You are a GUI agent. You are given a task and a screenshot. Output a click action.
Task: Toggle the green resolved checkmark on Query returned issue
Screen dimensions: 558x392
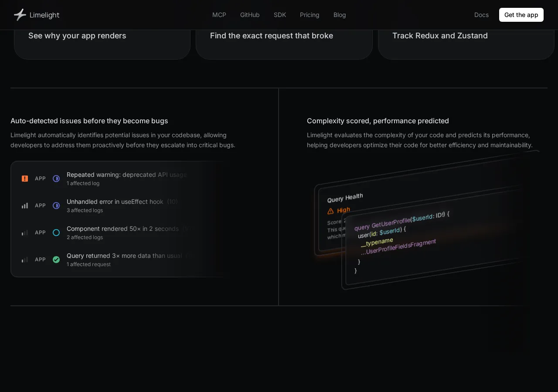point(56,260)
